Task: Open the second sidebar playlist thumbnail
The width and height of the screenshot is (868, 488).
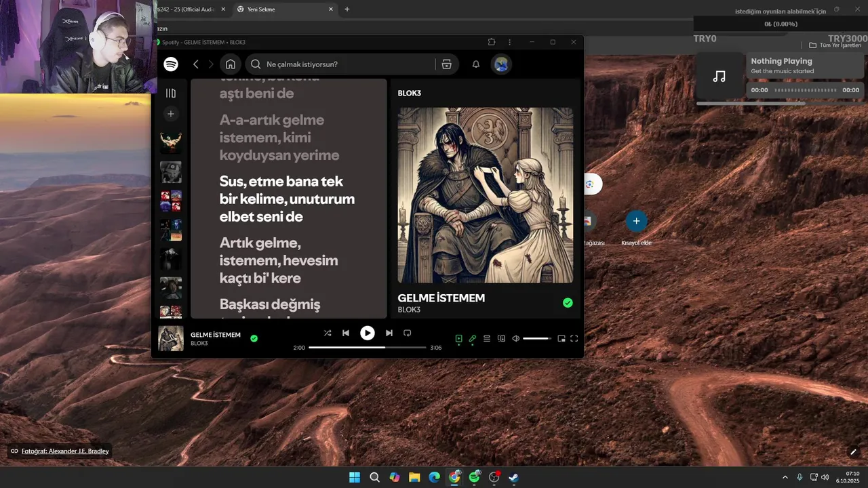Action: pyautogui.click(x=171, y=172)
